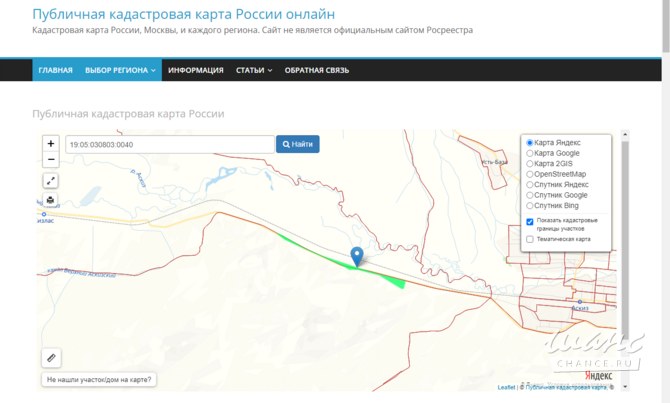Viewport: 670px width, 403px height.
Task: Zoom in with the plus button
Action: 51,144
